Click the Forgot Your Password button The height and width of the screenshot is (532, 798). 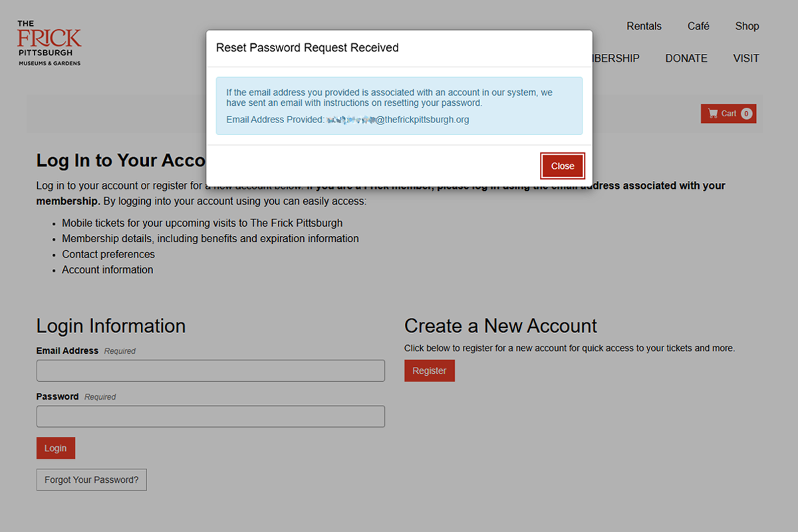92,480
